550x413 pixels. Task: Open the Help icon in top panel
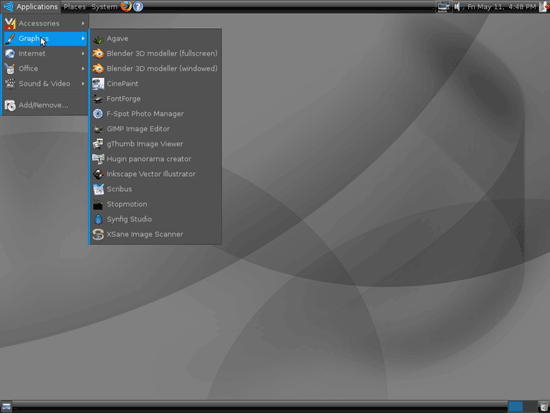pyautogui.click(x=138, y=6)
